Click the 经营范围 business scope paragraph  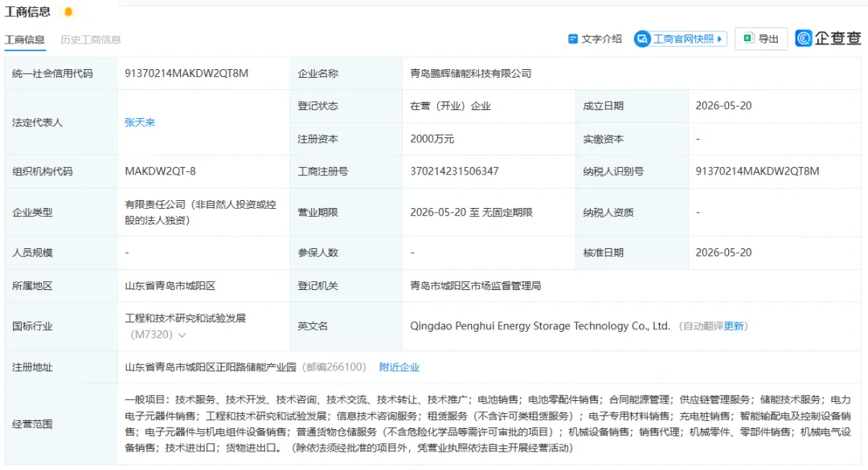(x=488, y=423)
